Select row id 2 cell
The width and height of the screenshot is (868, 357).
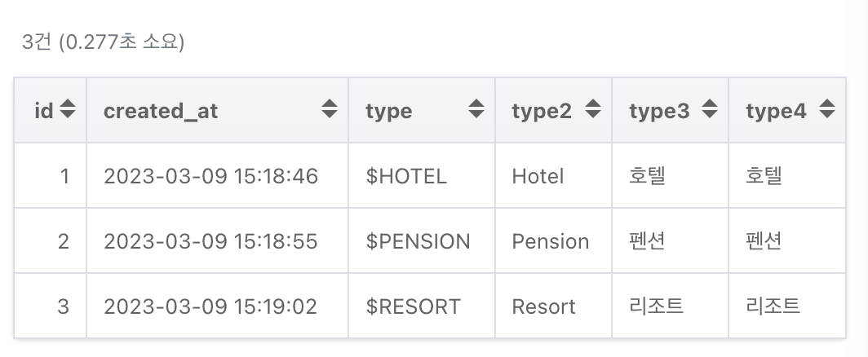64,241
